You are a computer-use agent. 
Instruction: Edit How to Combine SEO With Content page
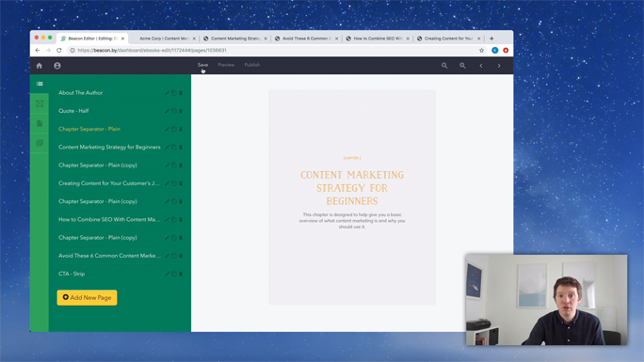[168, 220]
